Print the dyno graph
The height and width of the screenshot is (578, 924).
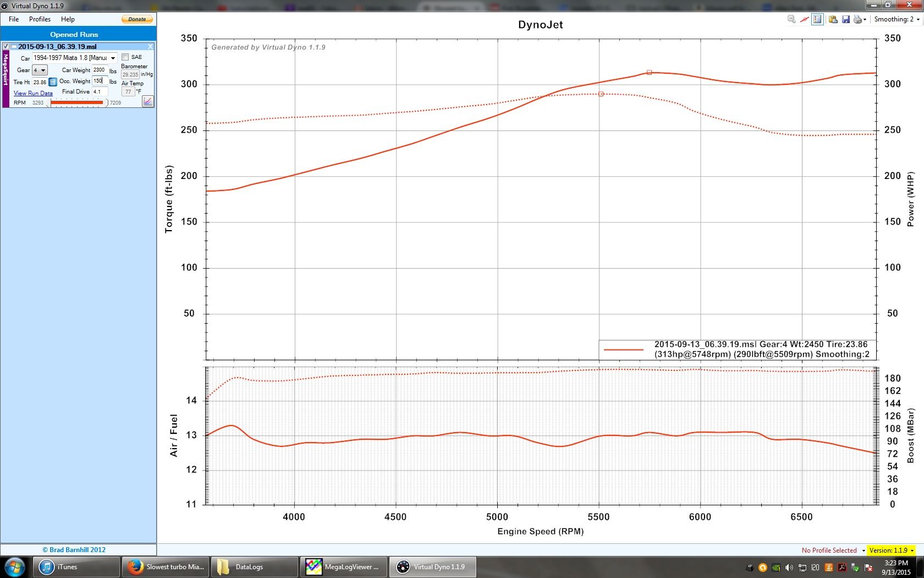(858, 19)
